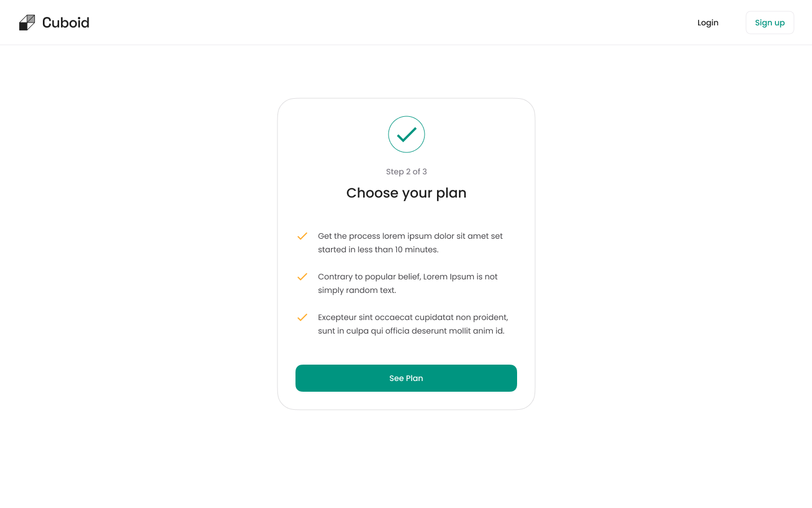812x508 pixels.
Task: Click the Cuboid cube logo icon
Action: (x=27, y=23)
